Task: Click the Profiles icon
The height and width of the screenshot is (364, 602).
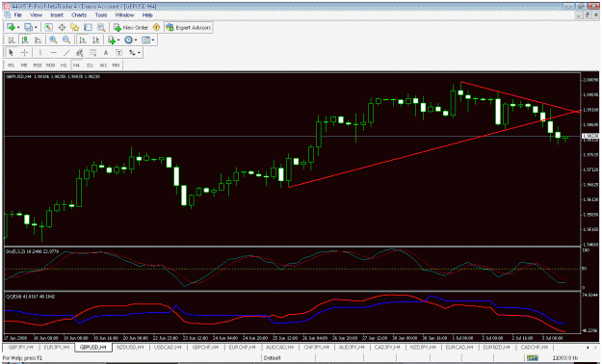Action: pyautogui.click(x=28, y=27)
